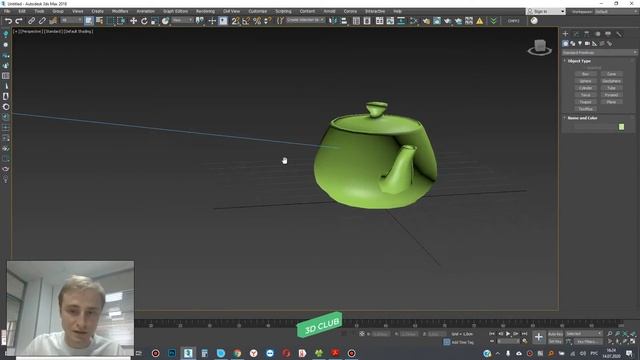Switch to the Create command panel tab
640x360 pixels.
(565, 34)
